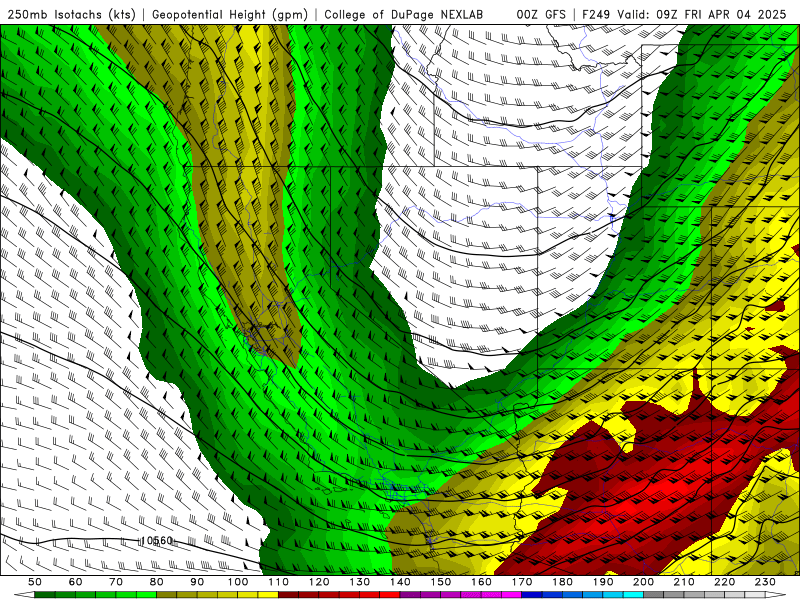800x600 pixels.
Task: Click the '140' color scale label
Action: (400, 582)
